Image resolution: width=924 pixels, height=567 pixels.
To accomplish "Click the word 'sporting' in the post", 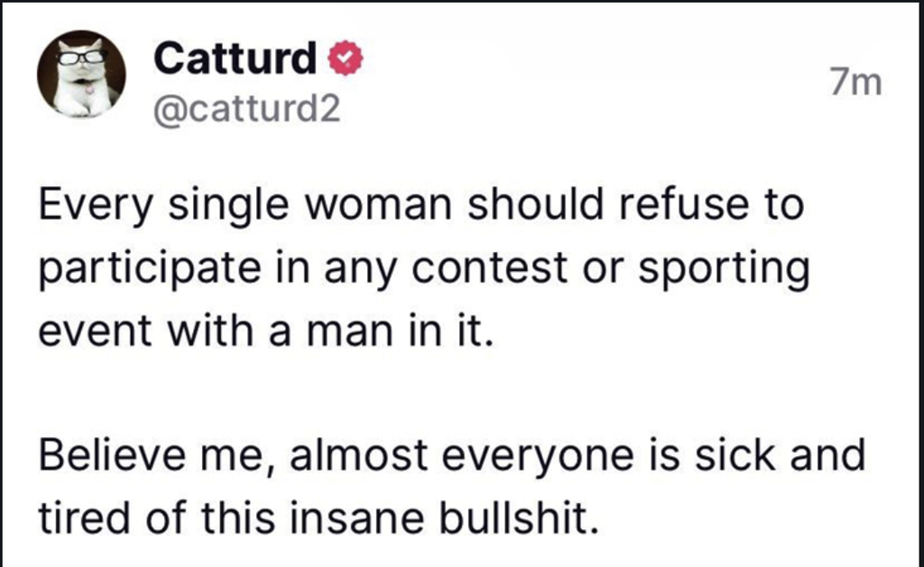I will tap(725, 270).
